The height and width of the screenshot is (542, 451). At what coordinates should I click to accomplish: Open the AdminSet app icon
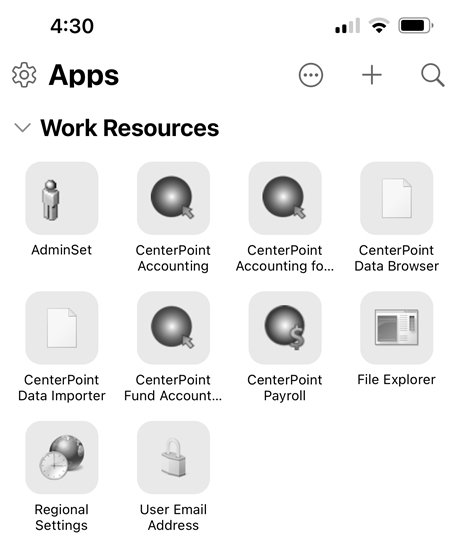coord(62,198)
